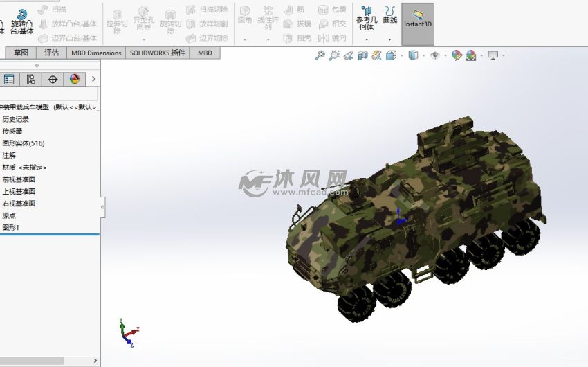Open dropdown under Hole Wizard (异型孔向导)
The height and width of the screenshot is (367, 588).
click(144, 39)
